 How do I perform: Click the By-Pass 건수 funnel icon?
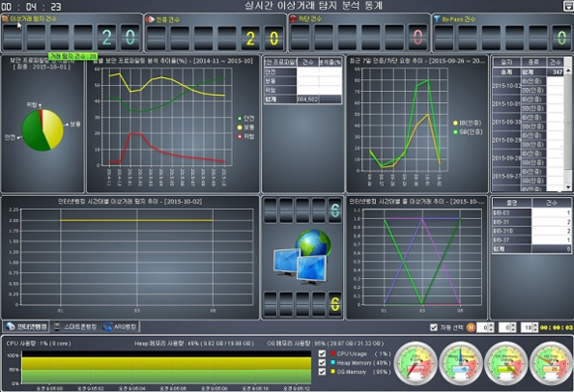tap(436, 18)
